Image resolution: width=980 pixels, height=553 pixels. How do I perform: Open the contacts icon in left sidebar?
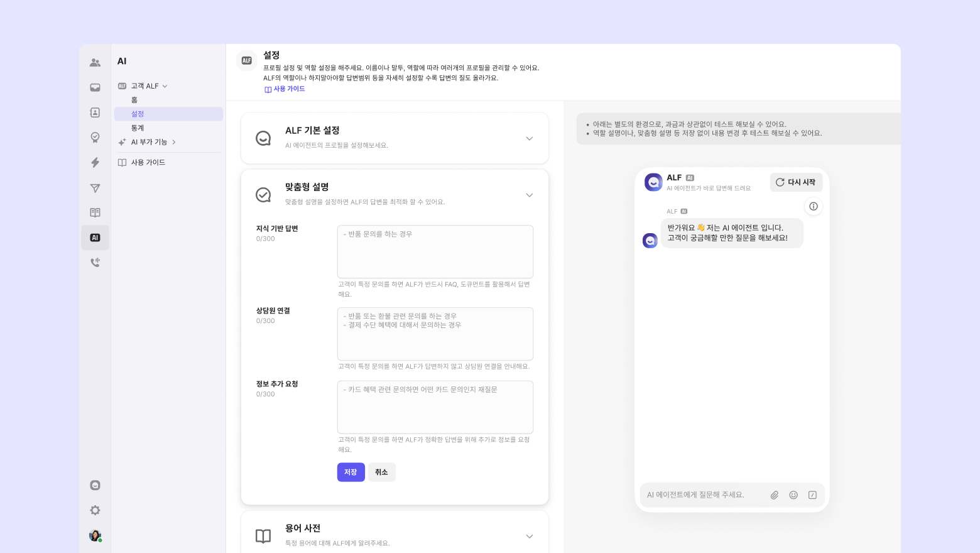(95, 62)
